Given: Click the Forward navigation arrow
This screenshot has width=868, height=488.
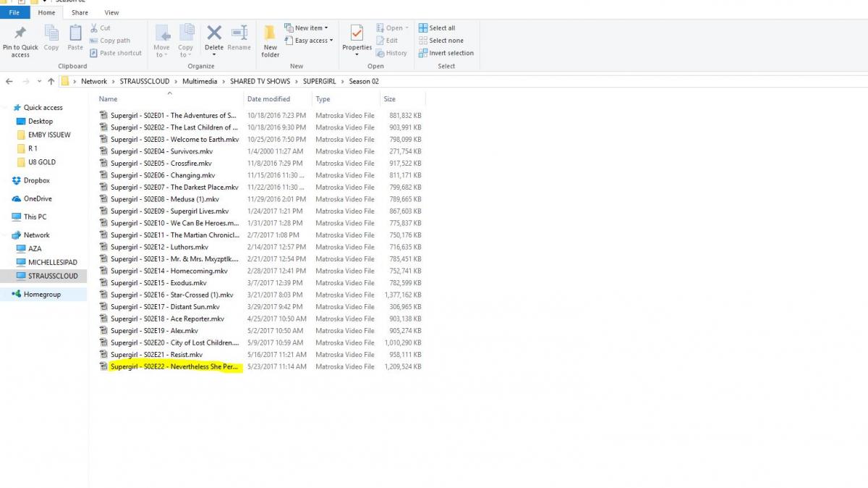Looking at the screenshot, I should pyautogui.click(x=26, y=81).
